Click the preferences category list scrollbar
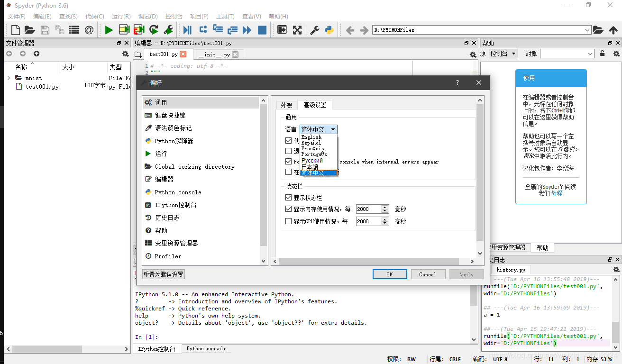This screenshot has width=622, height=364. [264, 174]
